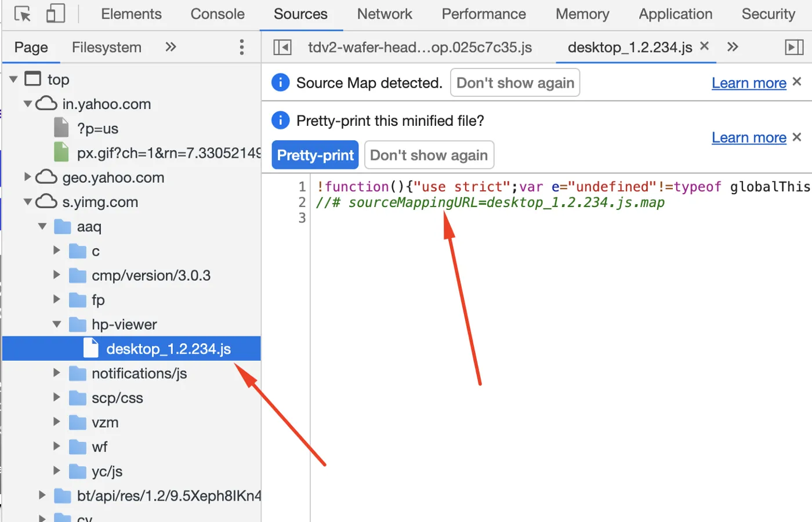
Task: Click the sourceMappingURL comment line
Action: click(x=490, y=202)
